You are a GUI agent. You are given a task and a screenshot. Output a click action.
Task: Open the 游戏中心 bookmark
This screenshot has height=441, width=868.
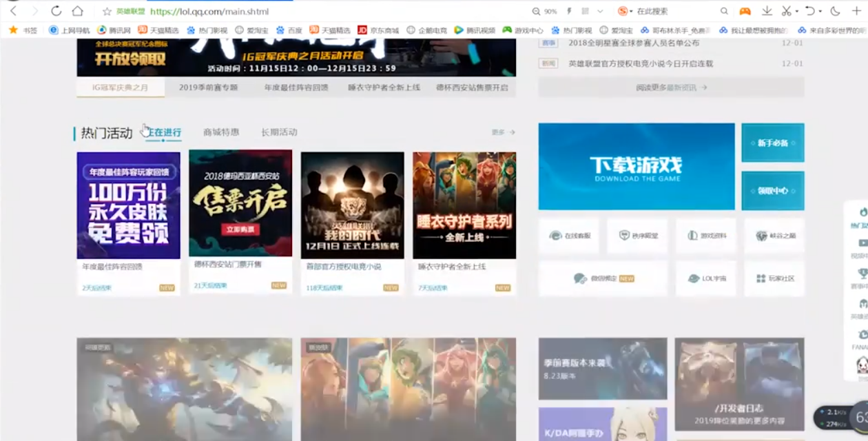click(x=523, y=30)
